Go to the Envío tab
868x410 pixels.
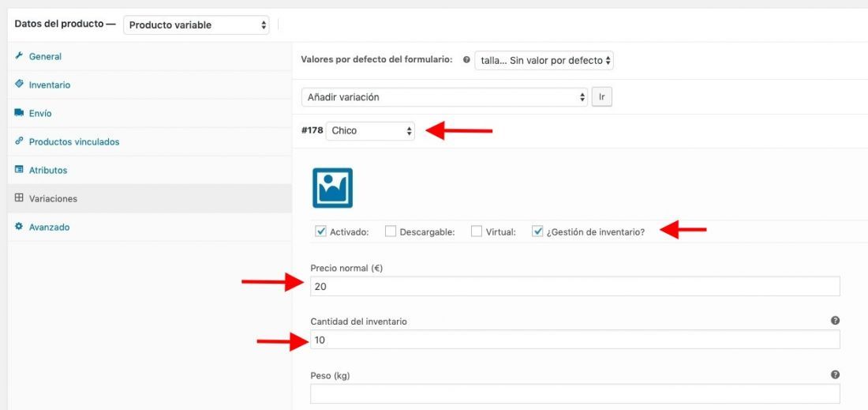coord(149,113)
